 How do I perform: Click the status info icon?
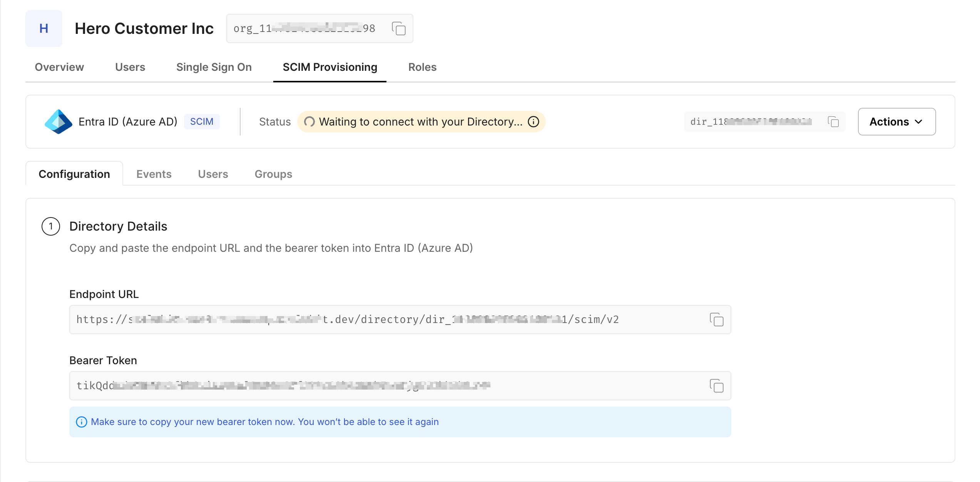[x=533, y=122]
